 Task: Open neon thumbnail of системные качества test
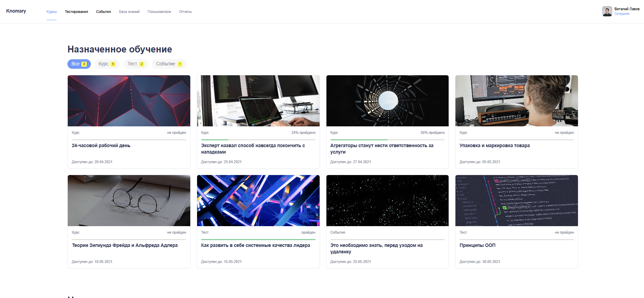click(258, 201)
